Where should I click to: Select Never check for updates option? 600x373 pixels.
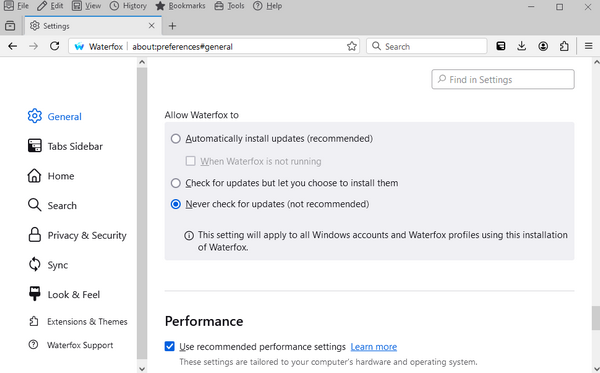click(176, 204)
